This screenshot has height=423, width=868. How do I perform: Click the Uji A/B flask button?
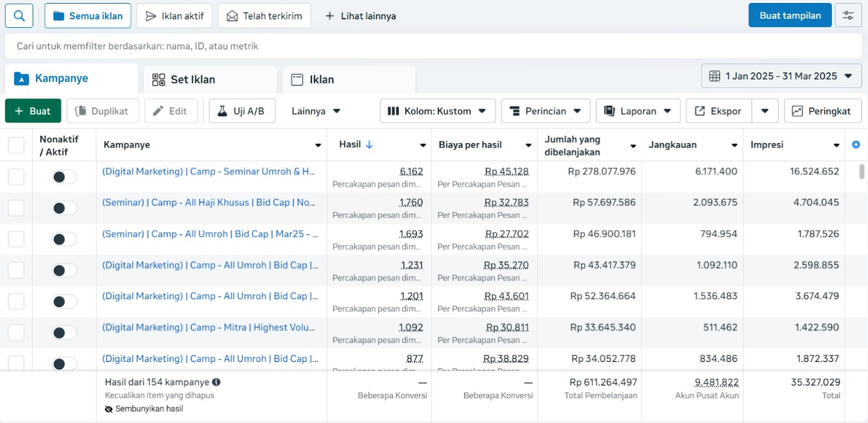pyautogui.click(x=242, y=111)
